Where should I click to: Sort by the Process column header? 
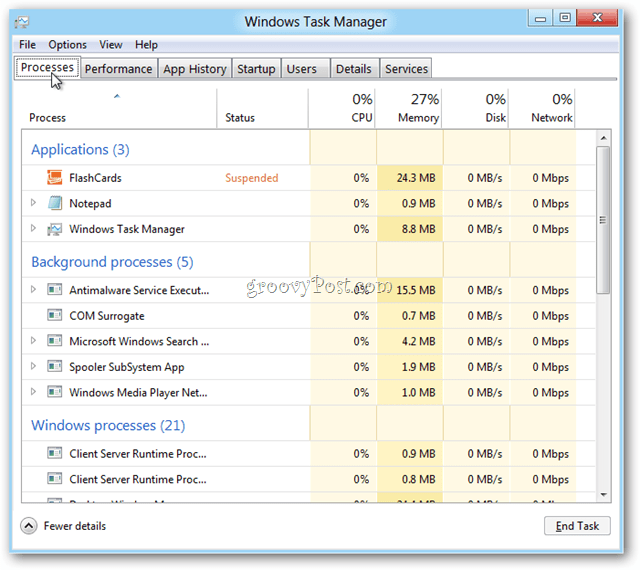(x=118, y=109)
